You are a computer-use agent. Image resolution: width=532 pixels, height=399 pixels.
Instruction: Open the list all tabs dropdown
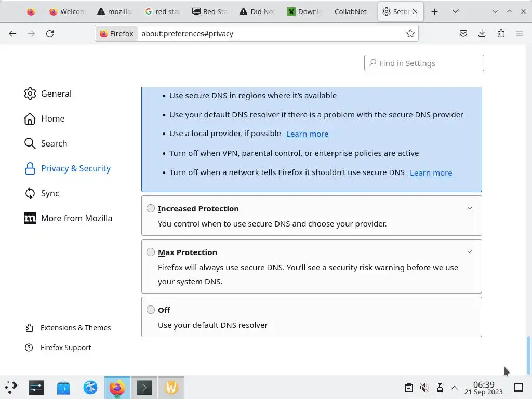pos(456,11)
